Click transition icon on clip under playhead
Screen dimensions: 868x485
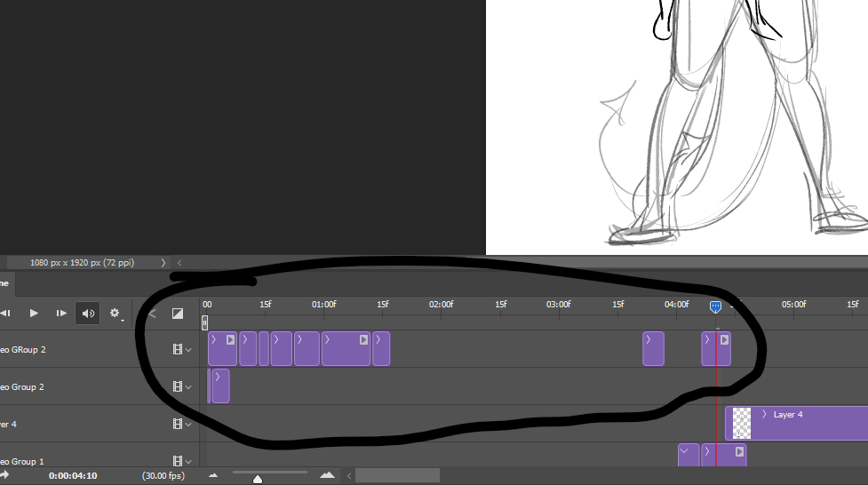point(724,340)
